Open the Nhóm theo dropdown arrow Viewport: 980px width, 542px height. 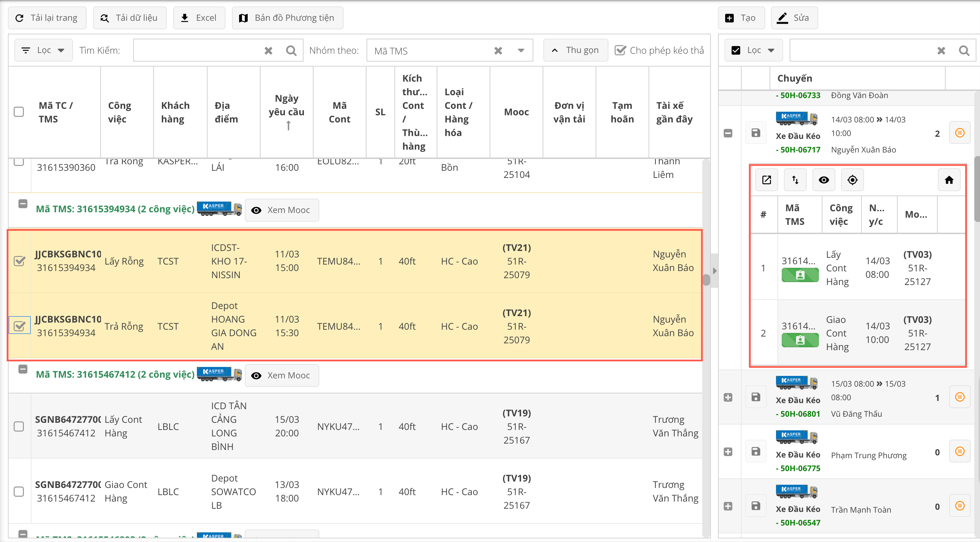click(x=521, y=50)
